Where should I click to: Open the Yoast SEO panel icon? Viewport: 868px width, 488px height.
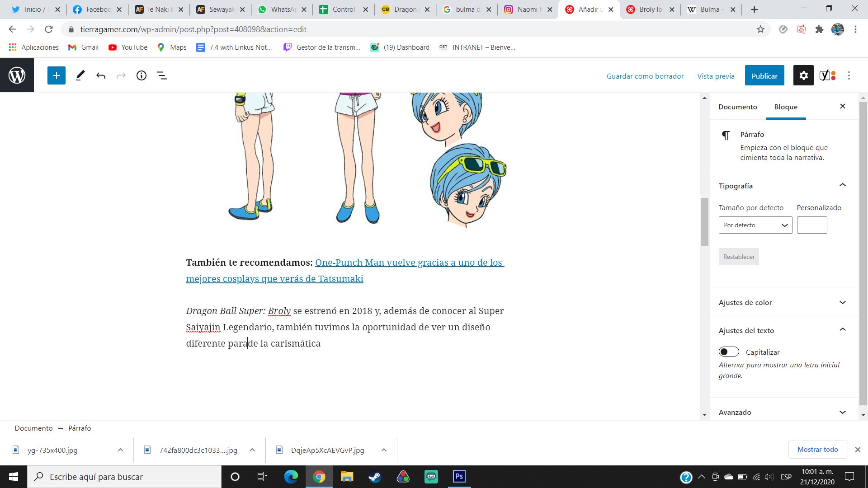point(827,75)
